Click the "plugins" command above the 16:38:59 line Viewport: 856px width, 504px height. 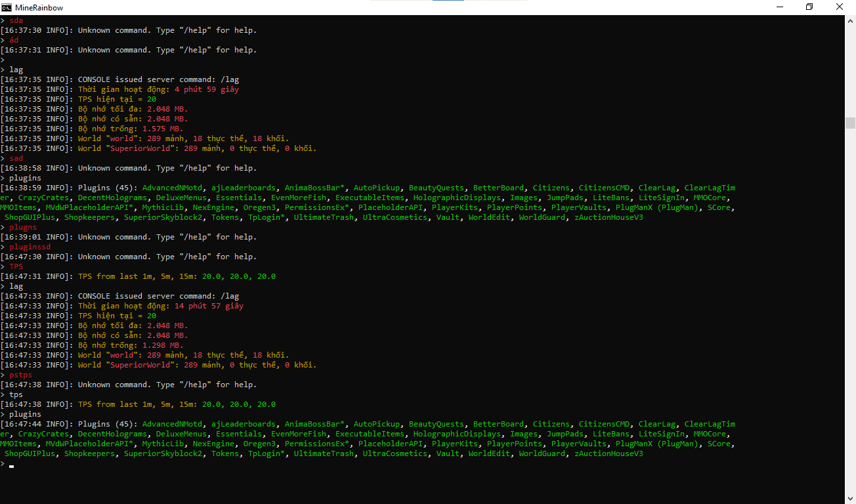pyautogui.click(x=25, y=178)
